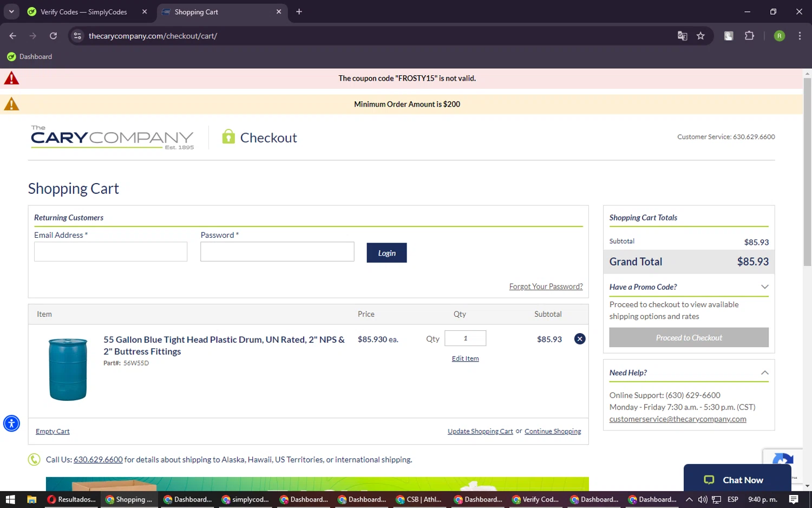
Task: Open volume control in system tray
Action: [x=703, y=499]
